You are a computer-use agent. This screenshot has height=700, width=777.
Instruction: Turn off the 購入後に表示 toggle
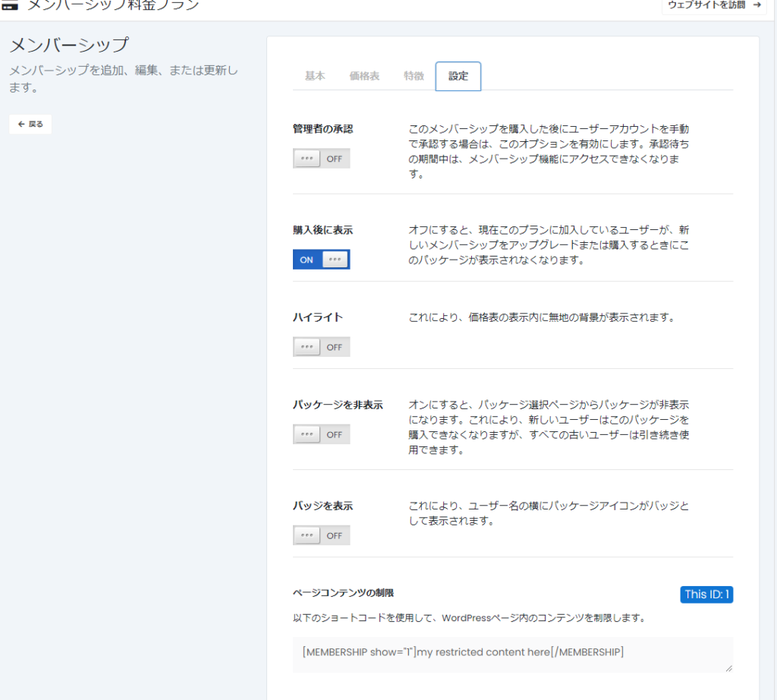[321, 260]
